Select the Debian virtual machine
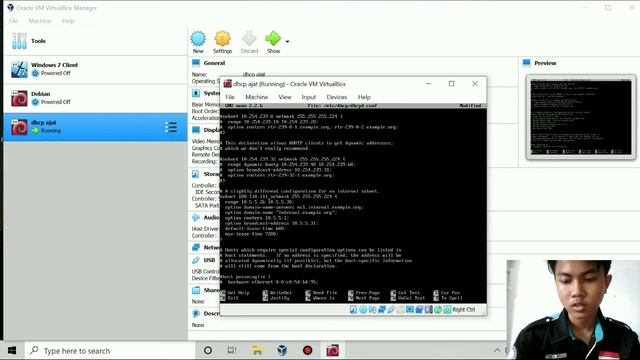640x360 pixels. pyautogui.click(x=95, y=98)
